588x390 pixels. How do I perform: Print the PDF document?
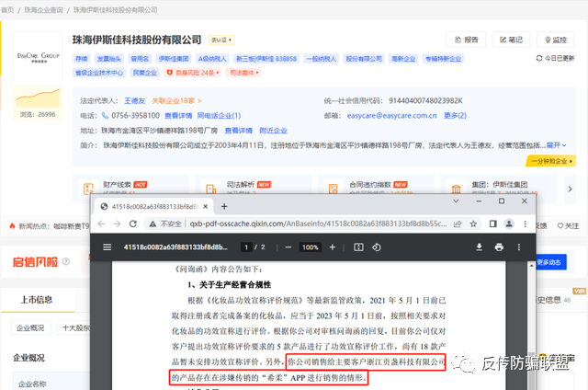[499, 247]
